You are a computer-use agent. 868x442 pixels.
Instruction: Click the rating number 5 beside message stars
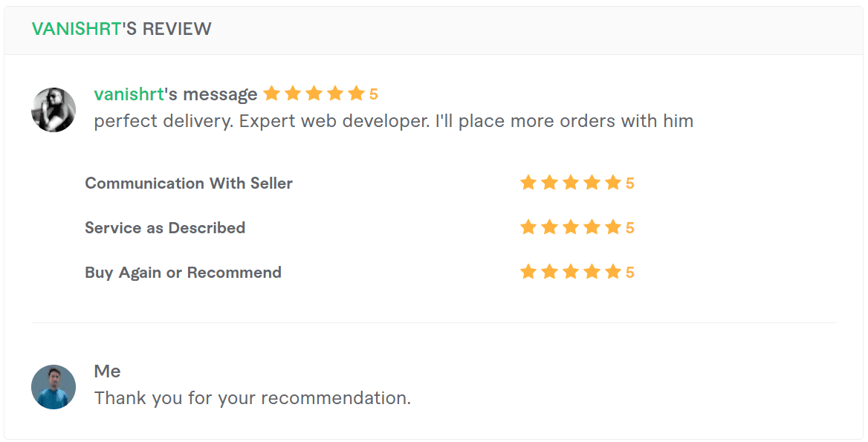(374, 94)
